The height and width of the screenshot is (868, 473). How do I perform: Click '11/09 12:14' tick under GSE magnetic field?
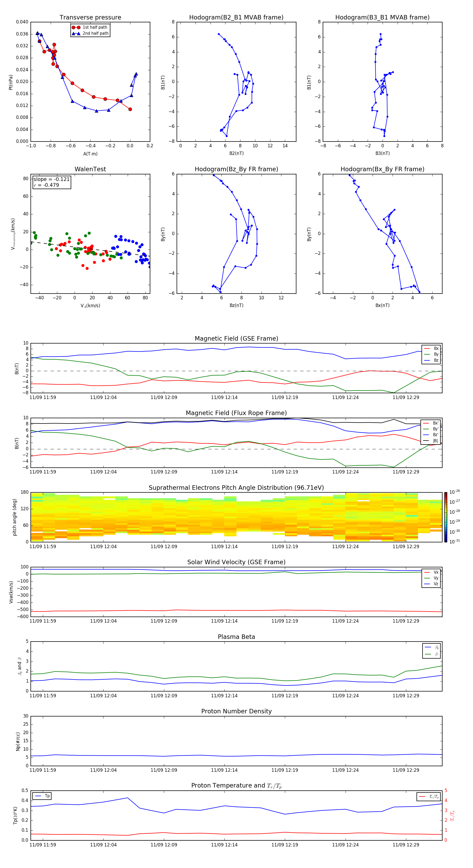pyautogui.click(x=224, y=398)
